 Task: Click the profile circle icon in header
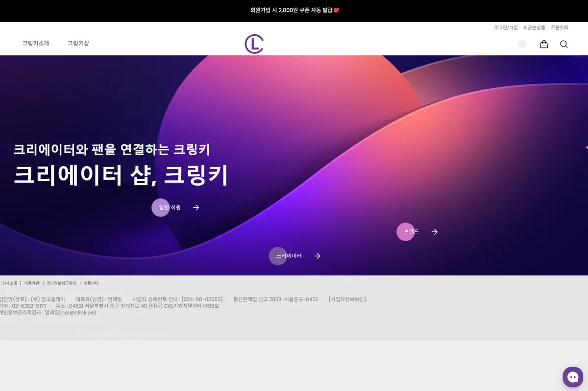tap(522, 44)
